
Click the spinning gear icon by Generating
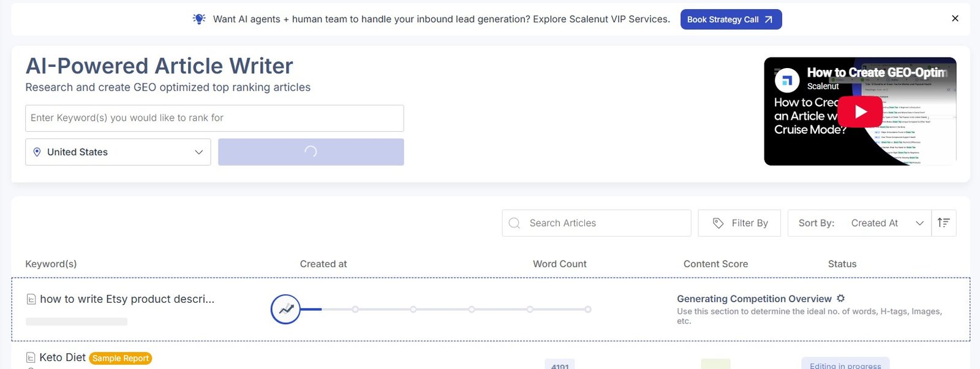(x=841, y=298)
